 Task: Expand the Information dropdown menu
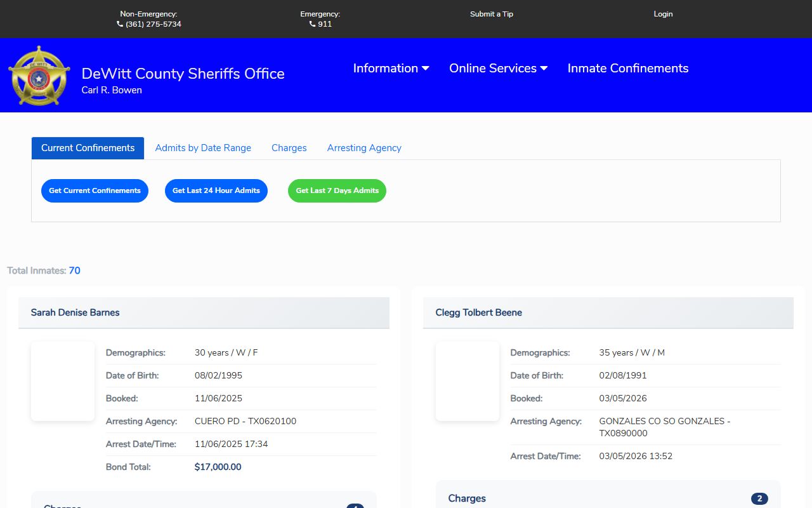coord(391,69)
